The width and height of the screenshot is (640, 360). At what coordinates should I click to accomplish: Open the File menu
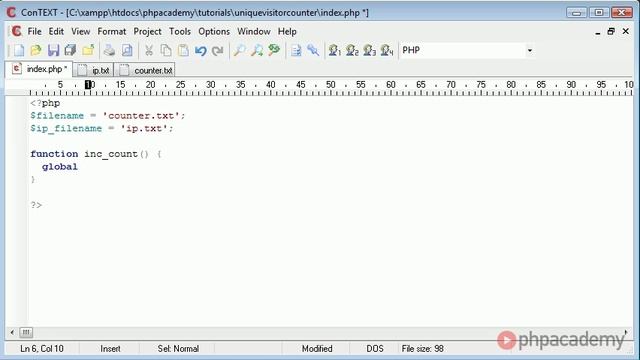click(34, 31)
